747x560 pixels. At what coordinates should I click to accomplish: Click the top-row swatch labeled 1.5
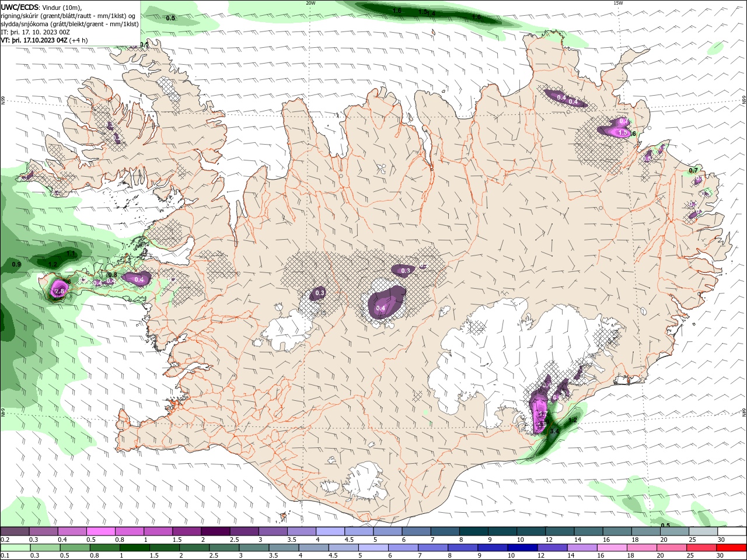click(x=187, y=531)
